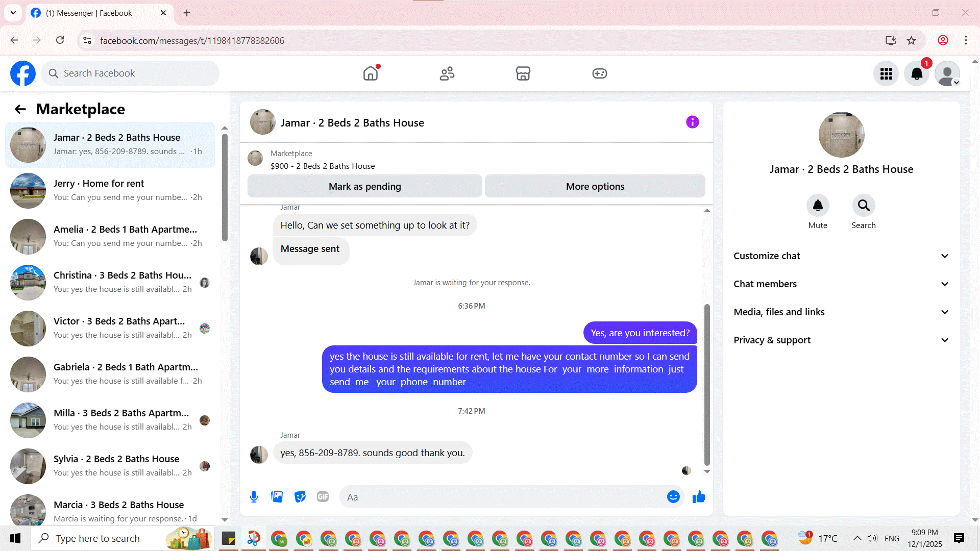
Task: Open the Facebook menu grid icon
Action: tap(886, 73)
